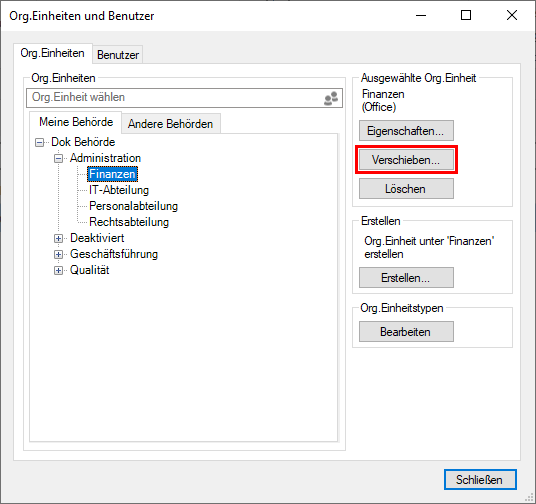Click the Verschieben... button

point(406,160)
